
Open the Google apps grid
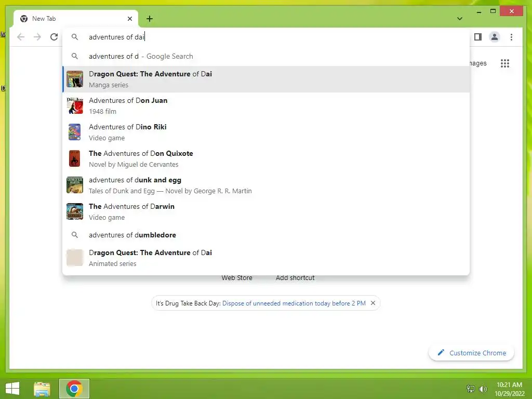click(505, 63)
